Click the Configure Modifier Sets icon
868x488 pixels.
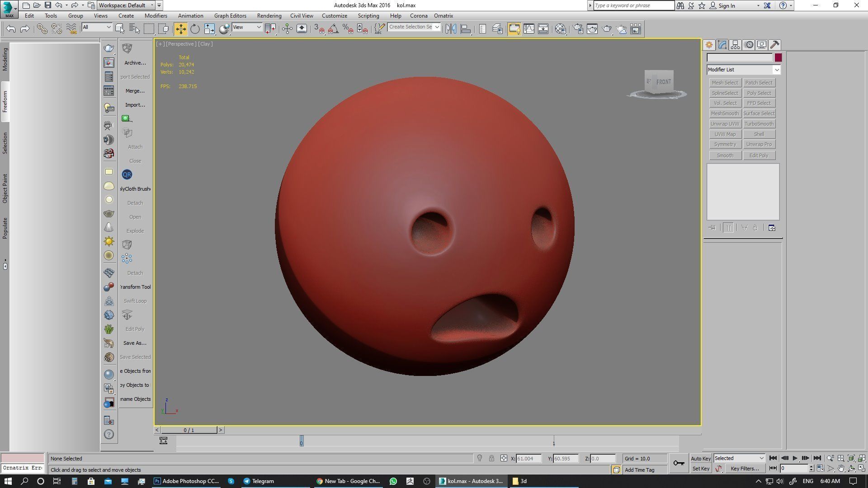772,228
